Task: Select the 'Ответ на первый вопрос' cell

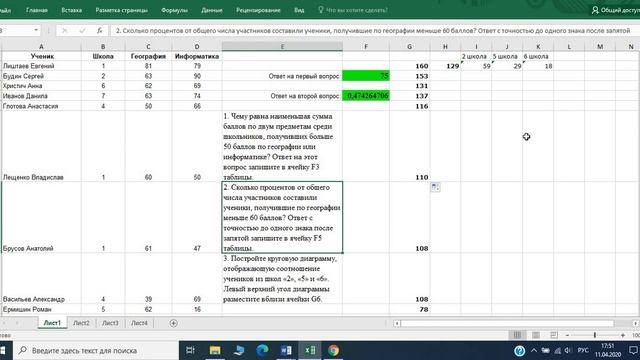Action: pyautogui.click(x=282, y=76)
